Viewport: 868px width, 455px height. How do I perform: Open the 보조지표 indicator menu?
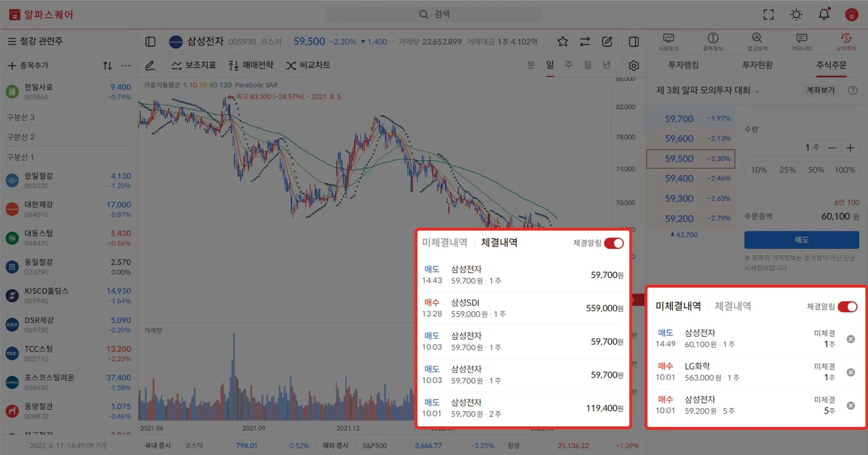(x=194, y=65)
